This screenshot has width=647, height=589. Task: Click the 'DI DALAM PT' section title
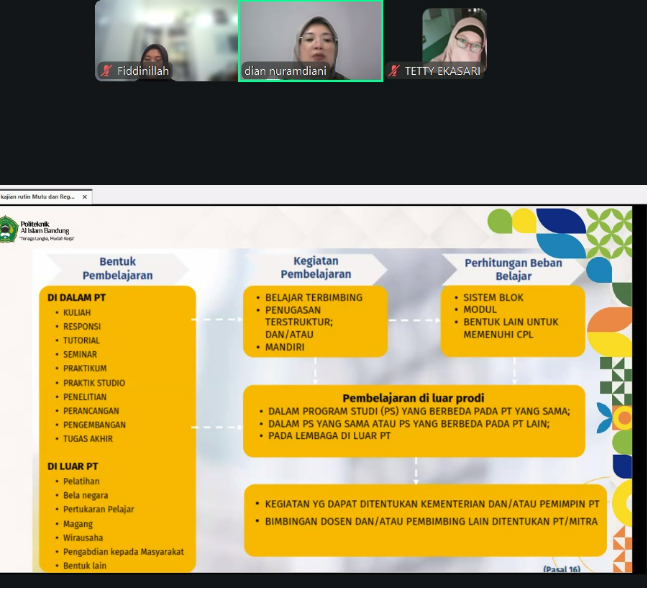click(x=77, y=297)
